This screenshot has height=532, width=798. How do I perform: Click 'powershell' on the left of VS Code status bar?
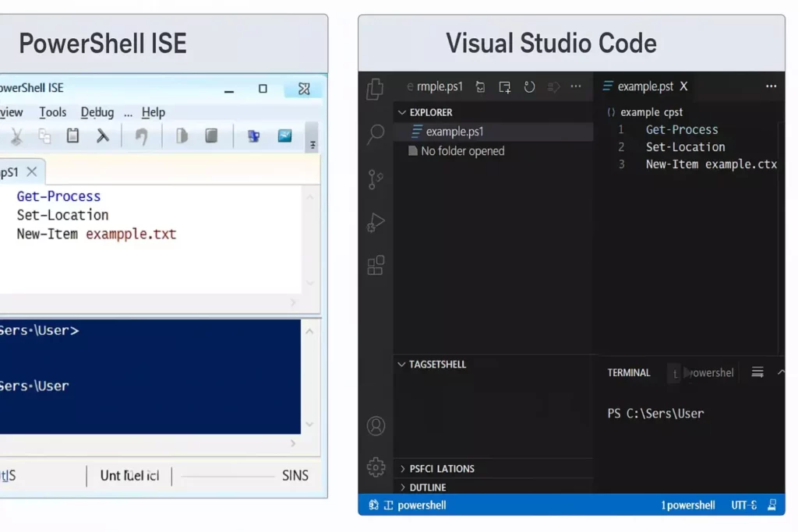point(422,505)
